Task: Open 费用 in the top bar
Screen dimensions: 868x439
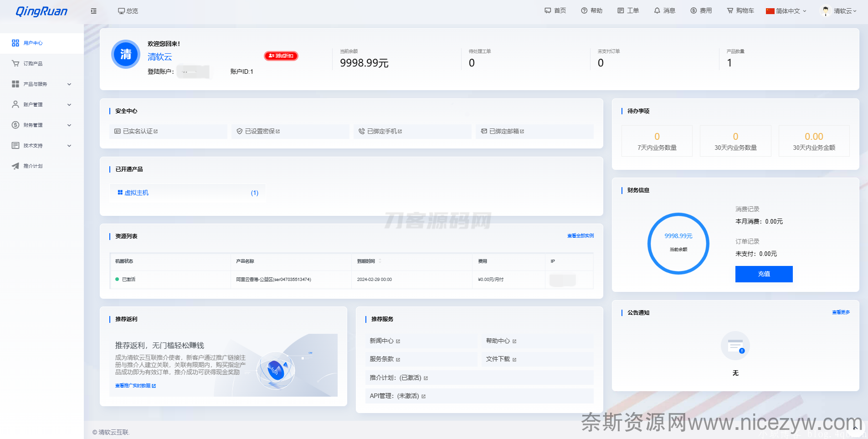Action: coord(701,10)
